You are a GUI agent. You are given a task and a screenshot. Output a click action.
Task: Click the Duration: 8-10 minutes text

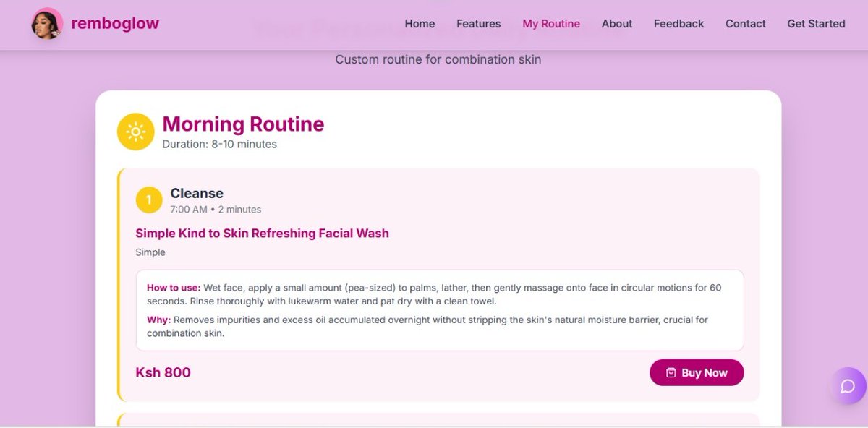[x=219, y=145]
